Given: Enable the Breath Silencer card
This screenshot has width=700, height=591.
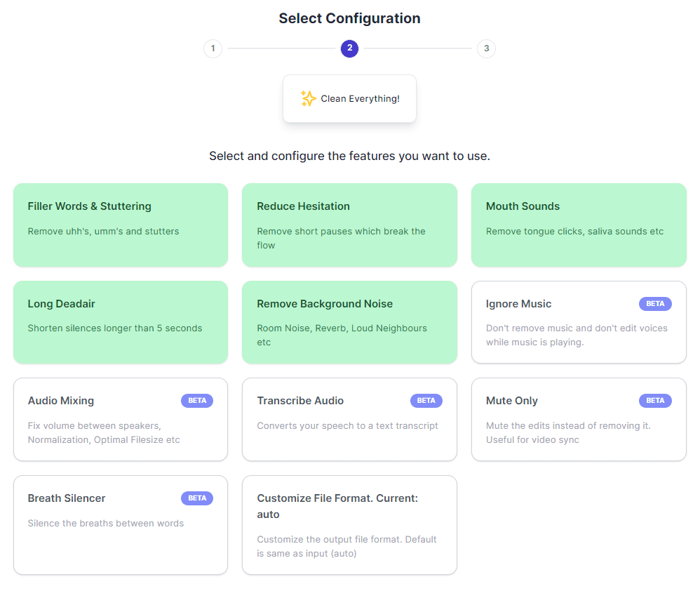Looking at the screenshot, I should click(x=121, y=525).
